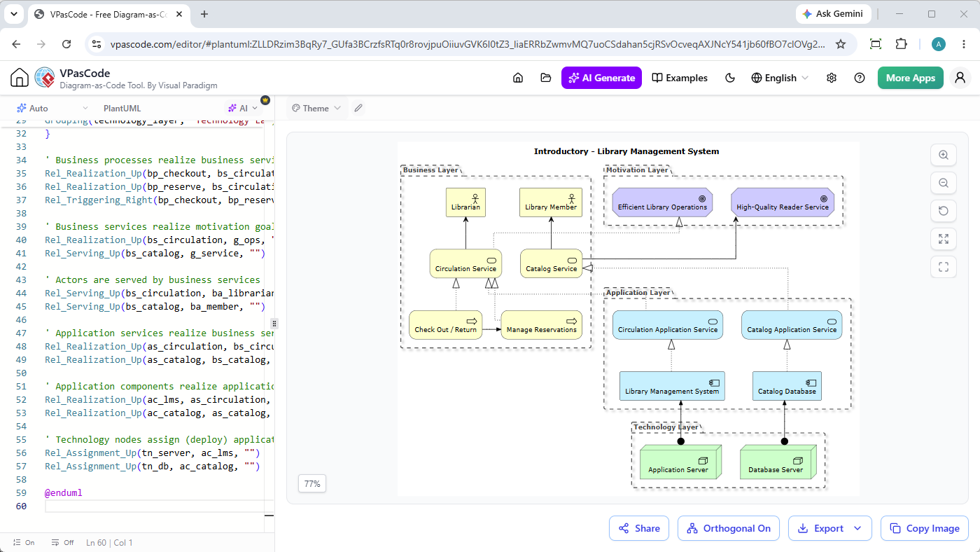Click the 77% zoom level indicator
The image size is (980, 552).
pyautogui.click(x=312, y=483)
